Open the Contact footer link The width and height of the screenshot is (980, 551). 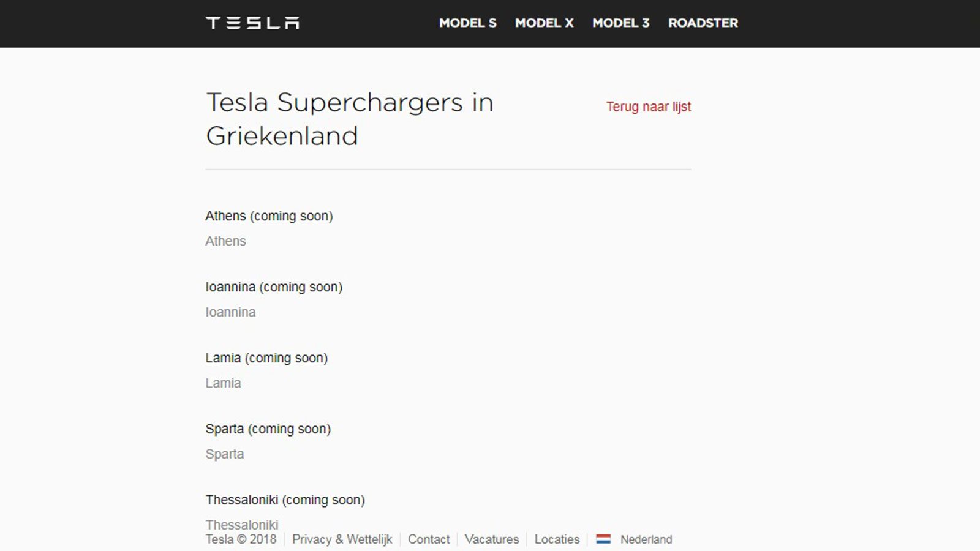[429, 539]
